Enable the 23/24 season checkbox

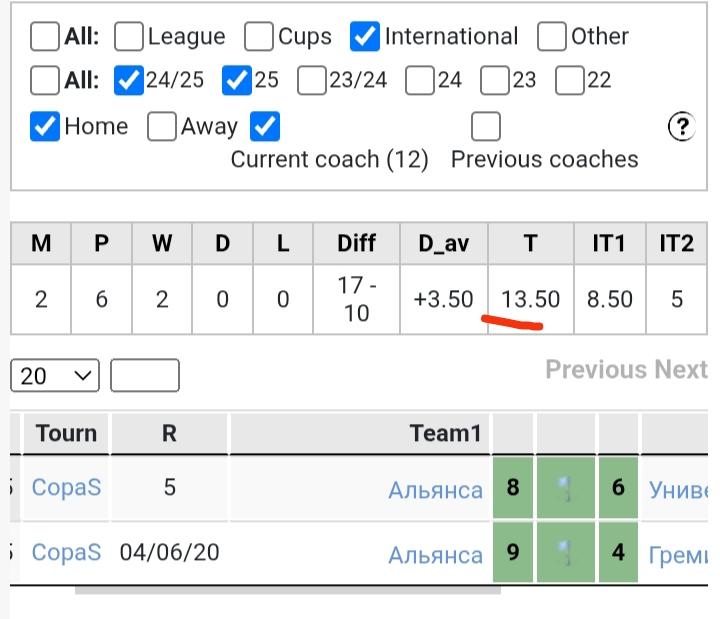pos(313,80)
